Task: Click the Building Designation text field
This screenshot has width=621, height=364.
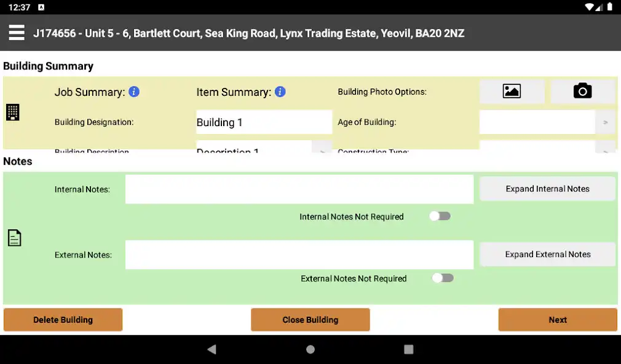Action: [264, 122]
